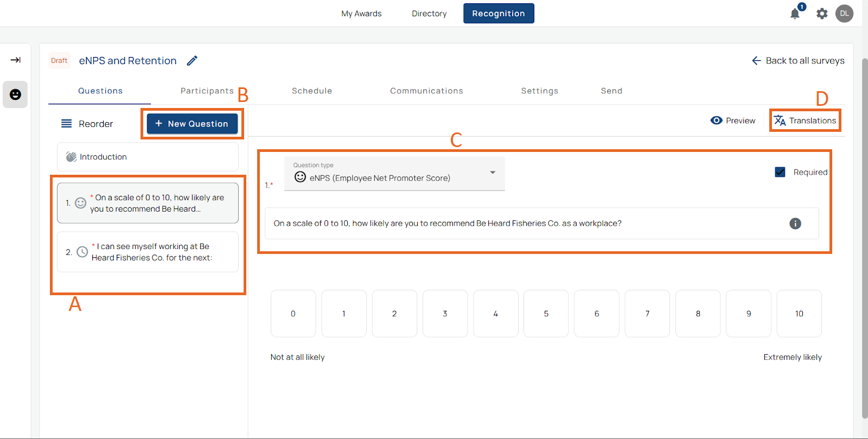Open the notifications bell icon

[795, 14]
